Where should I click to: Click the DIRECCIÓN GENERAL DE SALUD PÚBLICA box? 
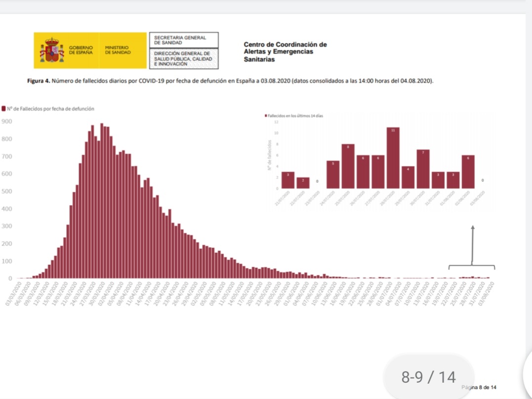(x=183, y=58)
